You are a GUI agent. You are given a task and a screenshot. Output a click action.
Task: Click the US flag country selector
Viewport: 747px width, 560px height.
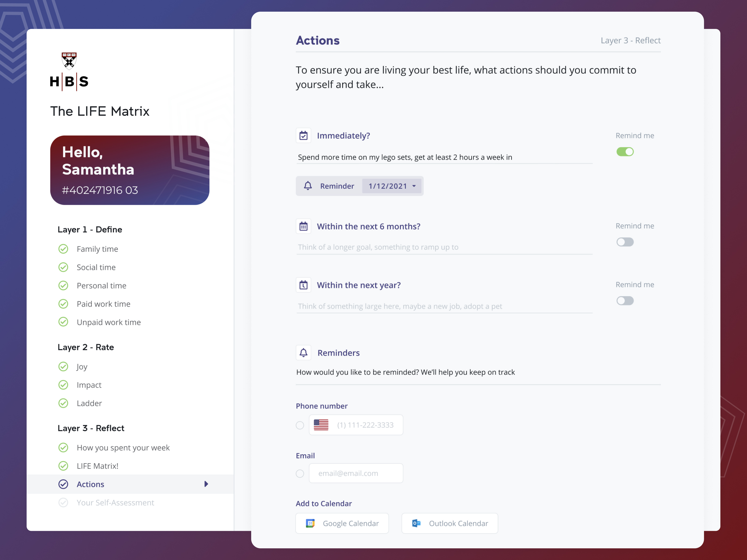tap(321, 425)
